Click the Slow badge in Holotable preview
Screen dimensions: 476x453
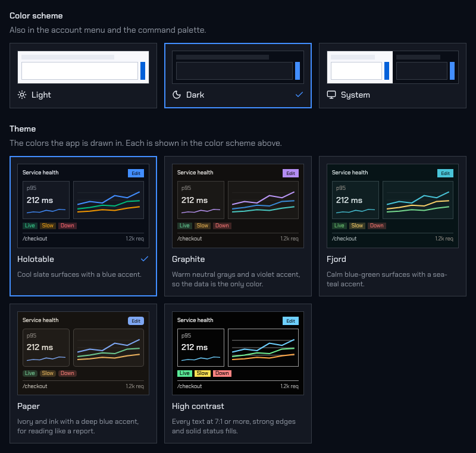point(48,226)
